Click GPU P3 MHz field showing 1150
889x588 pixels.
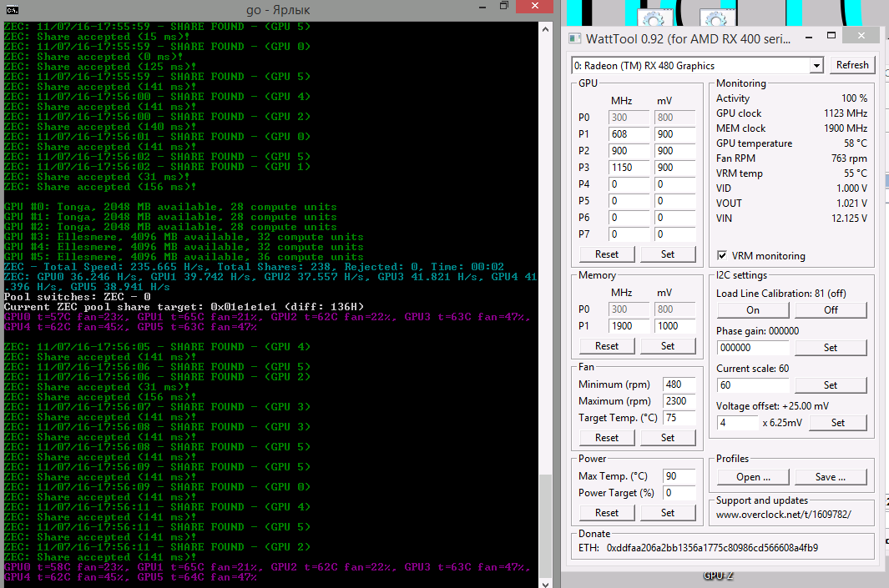(x=629, y=168)
